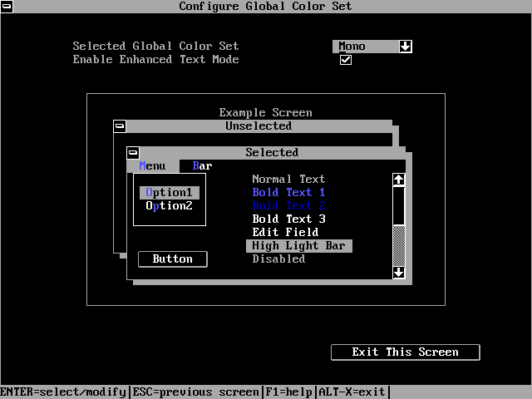
Task: Click the scrollbar thumb in example window
Action: coord(399,204)
